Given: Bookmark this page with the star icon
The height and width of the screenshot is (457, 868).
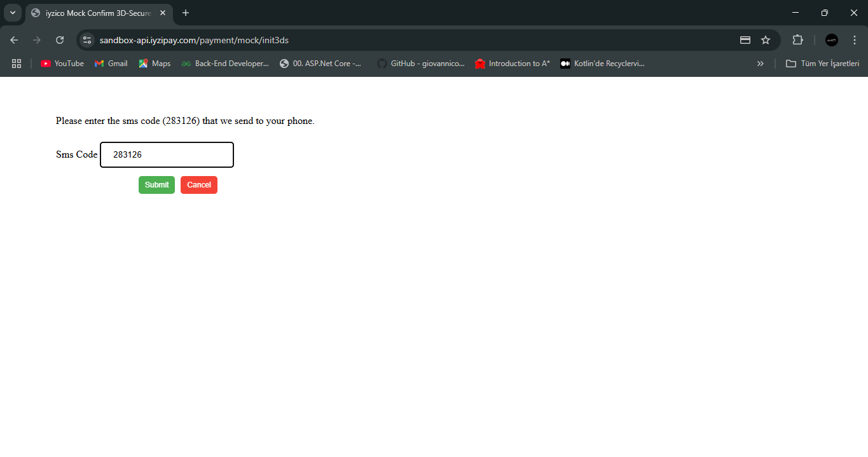Looking at the screenshot, I should (766, 40).
